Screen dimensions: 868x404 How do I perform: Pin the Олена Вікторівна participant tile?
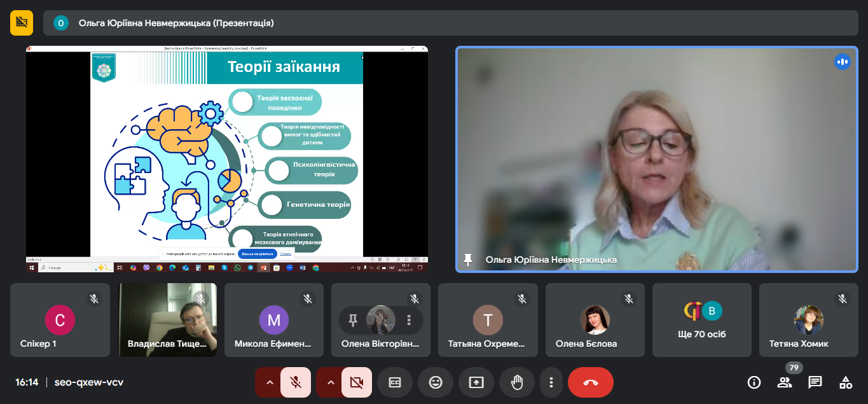(x=353, y=320)
